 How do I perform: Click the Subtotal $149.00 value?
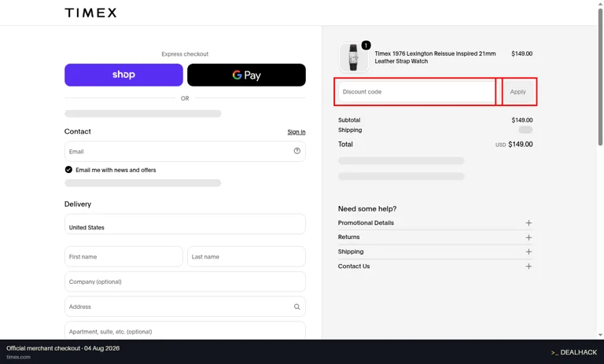[522, 120]
